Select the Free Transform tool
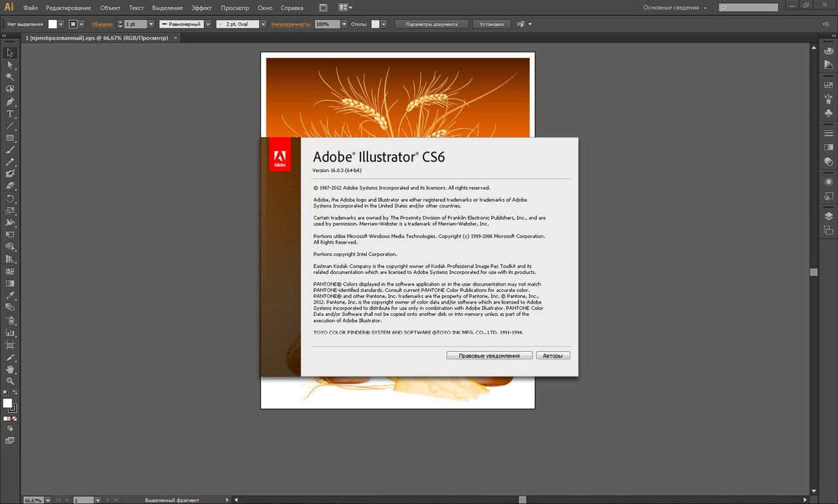Viewport: 838px width, 504px height. coord(10,235)
